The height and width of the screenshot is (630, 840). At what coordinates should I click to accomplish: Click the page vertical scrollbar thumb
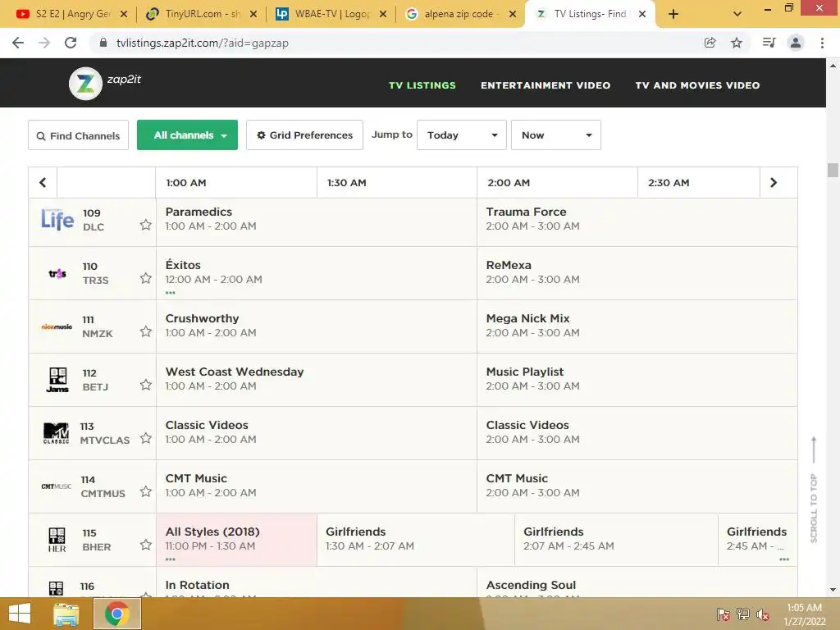[x=833, y=170]
